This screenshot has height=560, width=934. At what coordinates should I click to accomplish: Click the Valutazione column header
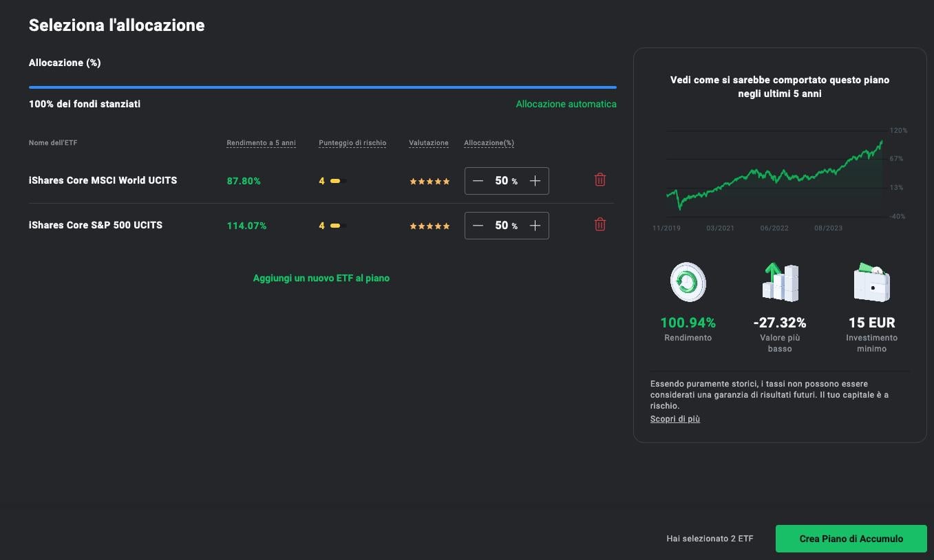428,143
